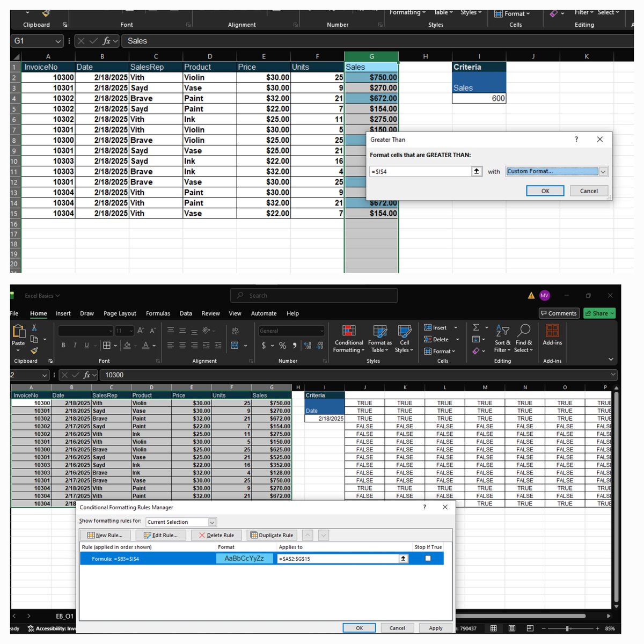Screen dimensions: 644x644
Task: Click the zoom slider in status bar
Action: [x=567, y=628]
